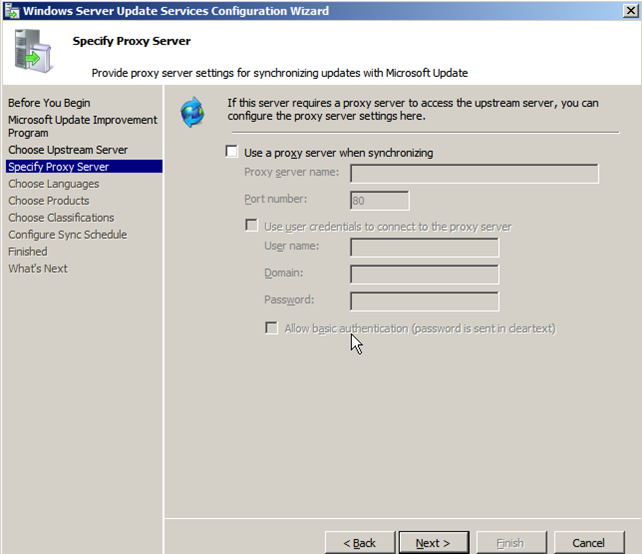This screenshot has width=642, height=554.
Task: Click the server update header icon
Action: (33, 54)
